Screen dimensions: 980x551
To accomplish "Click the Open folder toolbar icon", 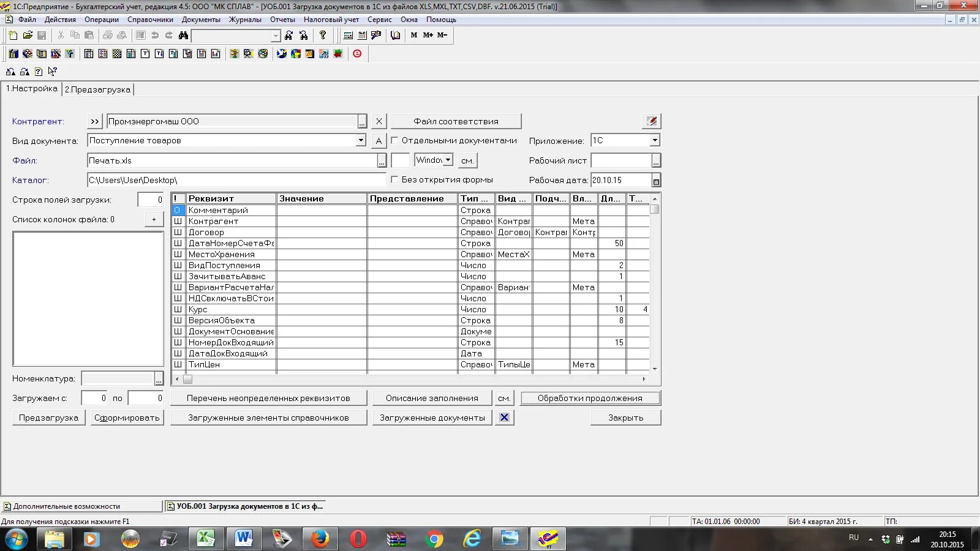I will (28, 36).
